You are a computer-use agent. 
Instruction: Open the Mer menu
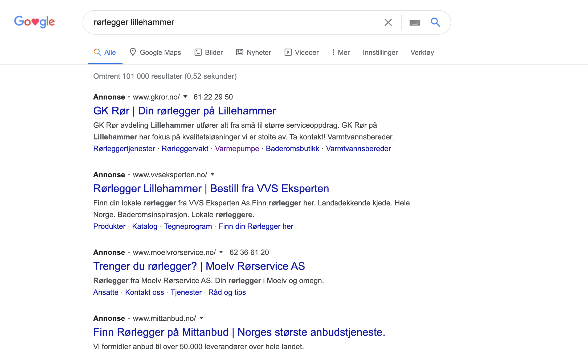pyautogui.click(x=341, y=52)
